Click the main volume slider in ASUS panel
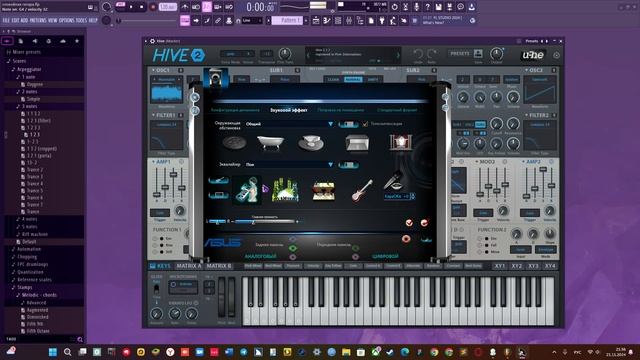This screenshot has width=640, height=360. [264, 222]
